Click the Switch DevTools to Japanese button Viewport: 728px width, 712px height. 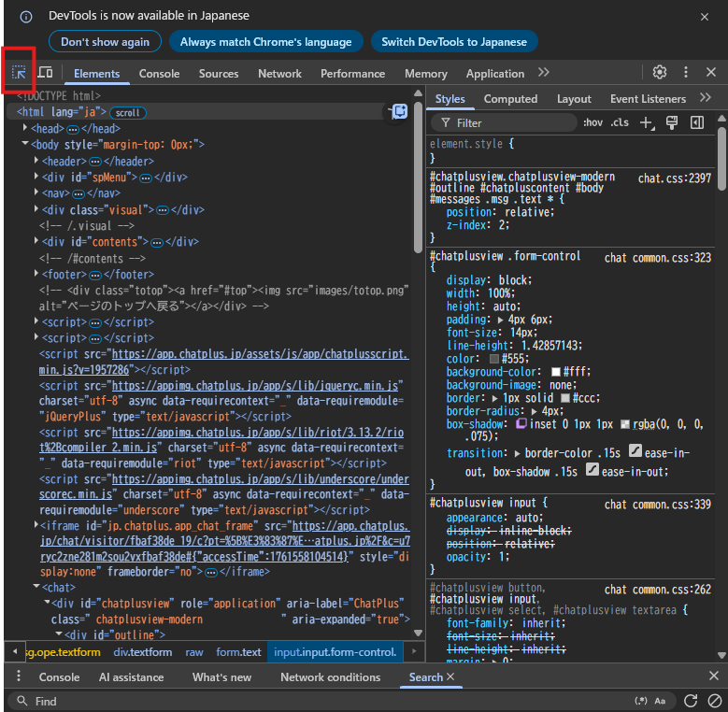[x=454, y=42]
